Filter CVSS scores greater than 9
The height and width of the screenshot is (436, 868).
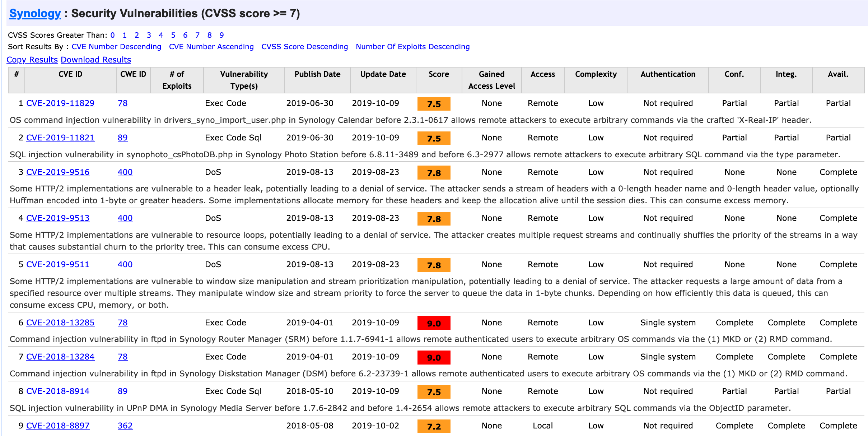(221, 35)
